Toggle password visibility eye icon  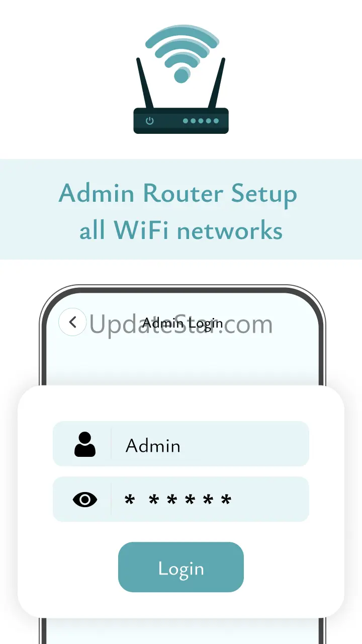click(x=85, y=500)
